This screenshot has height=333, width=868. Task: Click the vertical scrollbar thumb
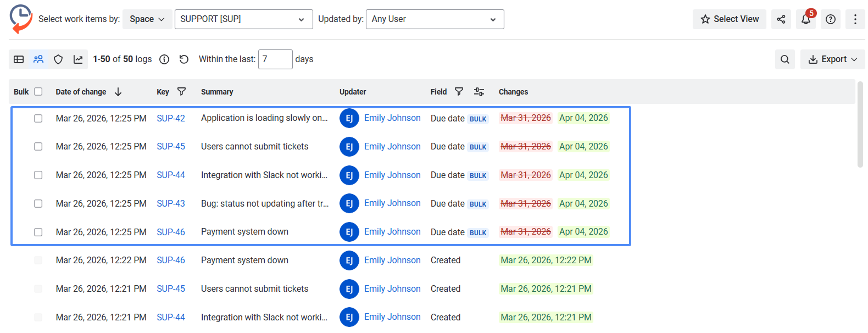[860, 124]
